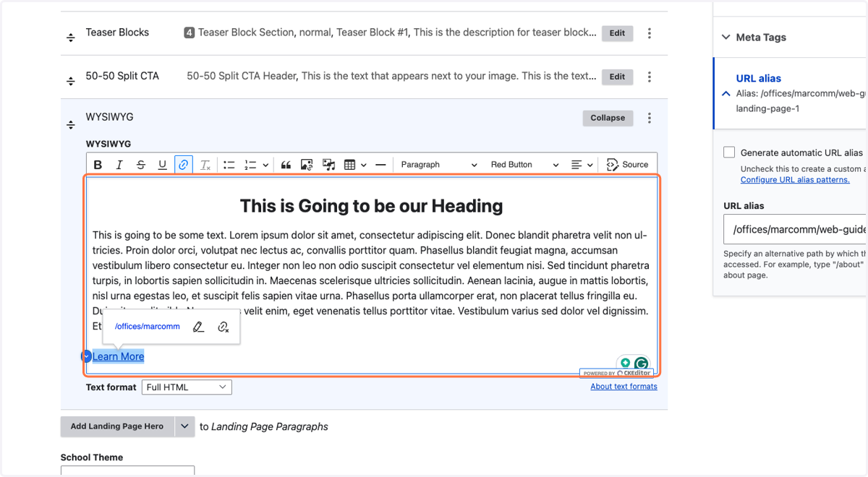The width and height of the screenshot is (868, 477).
Task: Open the Text format Full HTML dropdown
Action: (187, 387)
